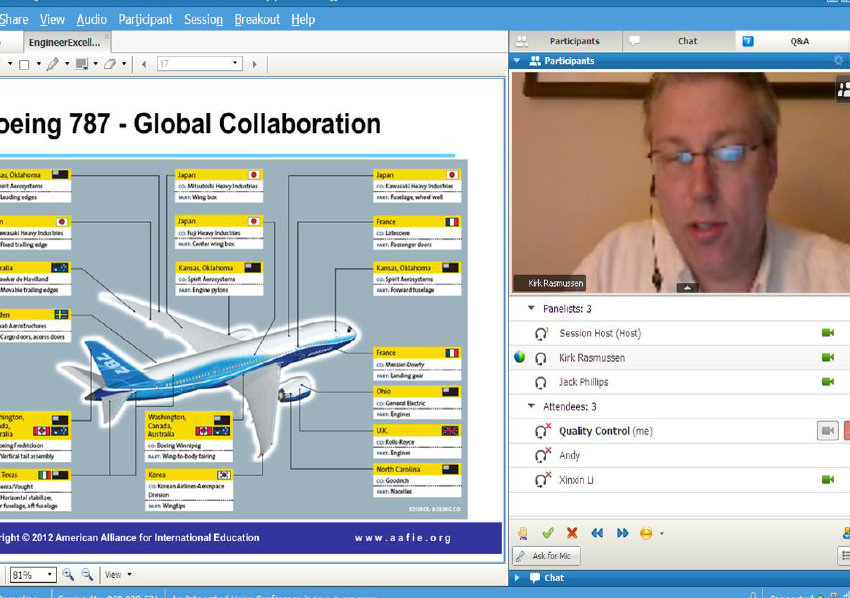Click the red X No icon

(572, 533)
